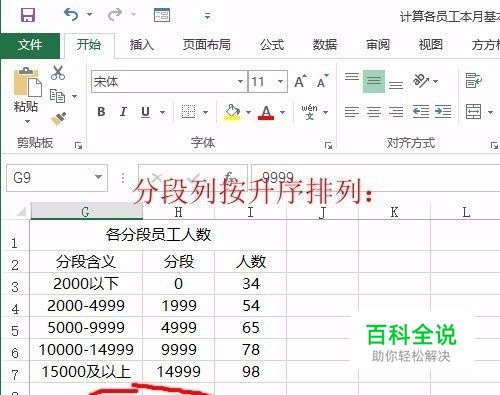Toggle Middle Align
The height and width of the screenshot is (395, 500).
374,81
